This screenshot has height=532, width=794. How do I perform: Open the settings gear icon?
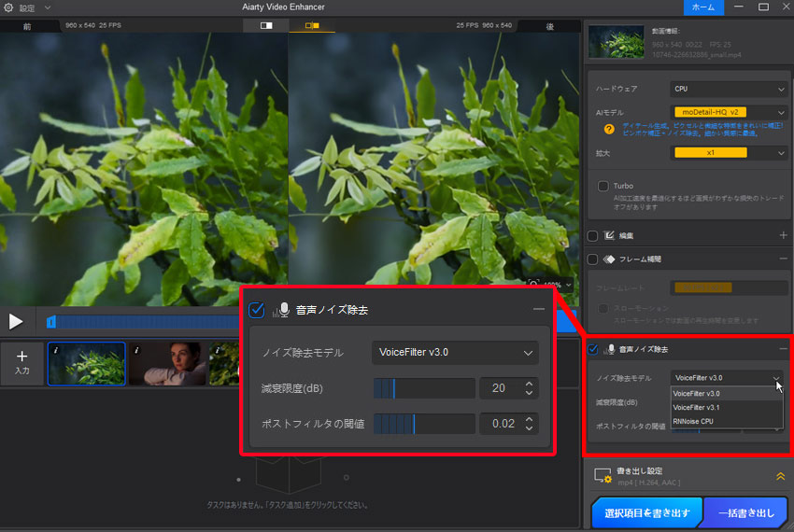coord(8,7)
